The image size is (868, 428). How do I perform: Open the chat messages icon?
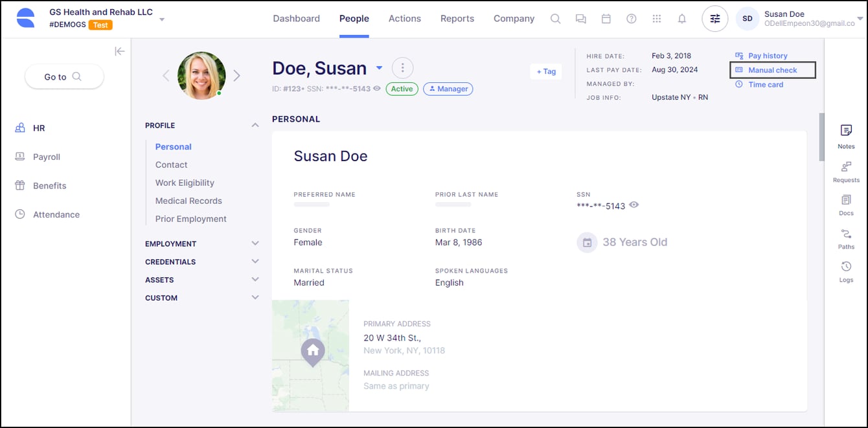click(580, 19)
